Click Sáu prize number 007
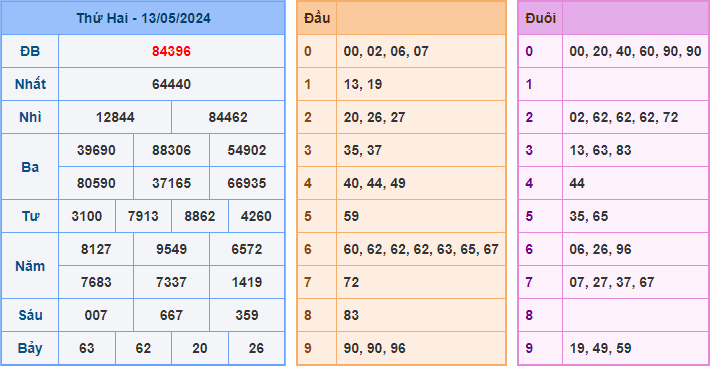The height and width of the screenshot is (366, 711). [96, 315]
